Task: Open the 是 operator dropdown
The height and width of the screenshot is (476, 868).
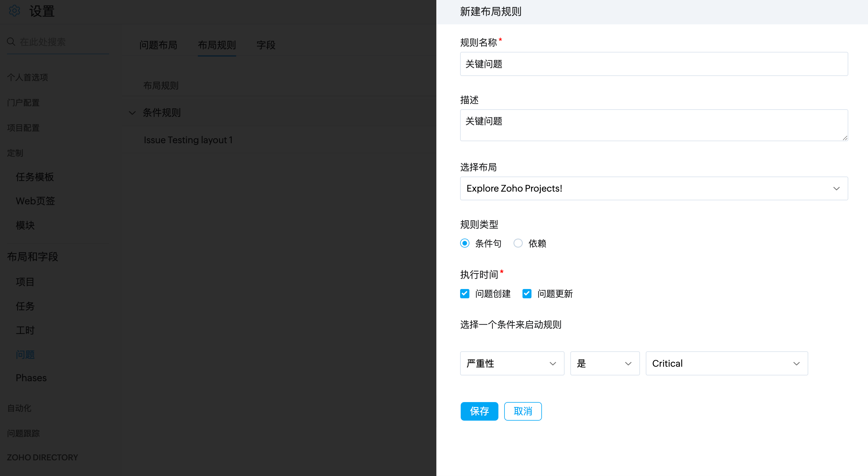Action: (605, 364)
